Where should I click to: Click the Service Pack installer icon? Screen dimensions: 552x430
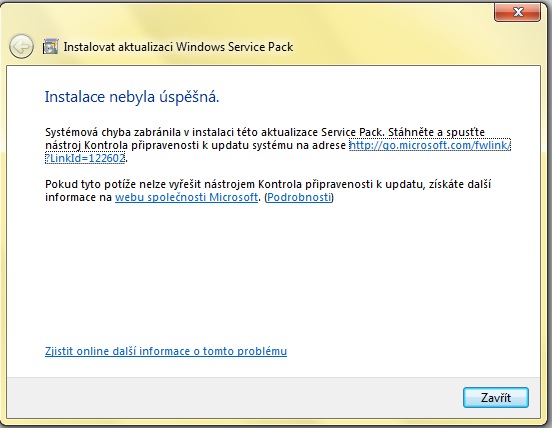[50, 46]
